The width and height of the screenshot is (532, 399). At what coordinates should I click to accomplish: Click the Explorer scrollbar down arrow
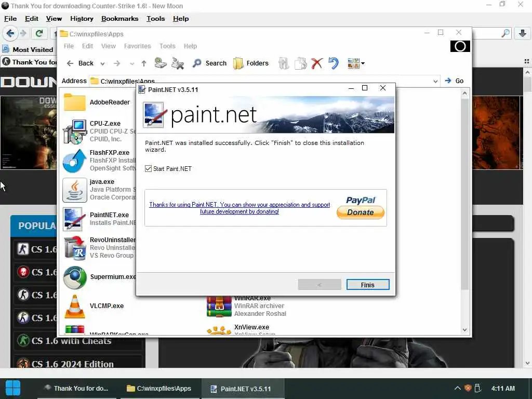pyautogui.click(x=465, y=330)
